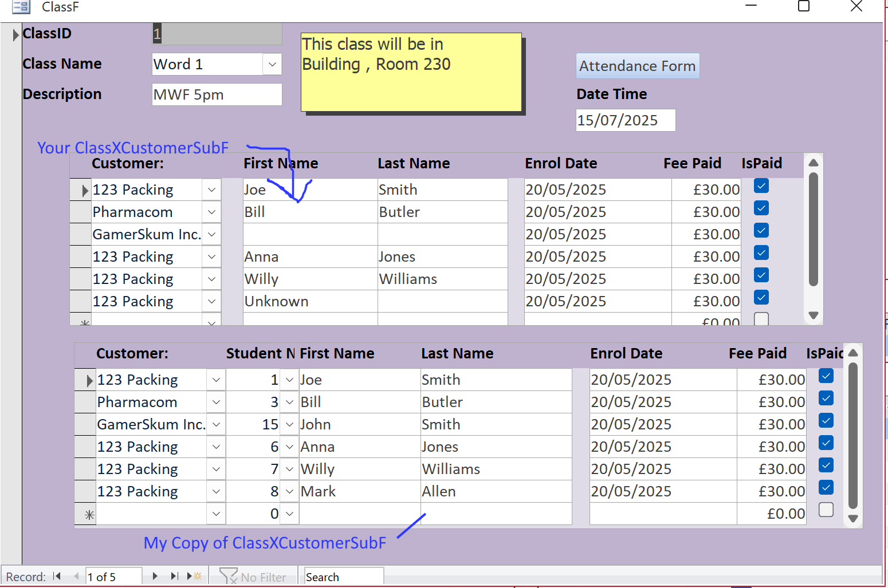Go to first record in navigation bar
The width and height of the screenshot is (888, 588).
(57, 577)
